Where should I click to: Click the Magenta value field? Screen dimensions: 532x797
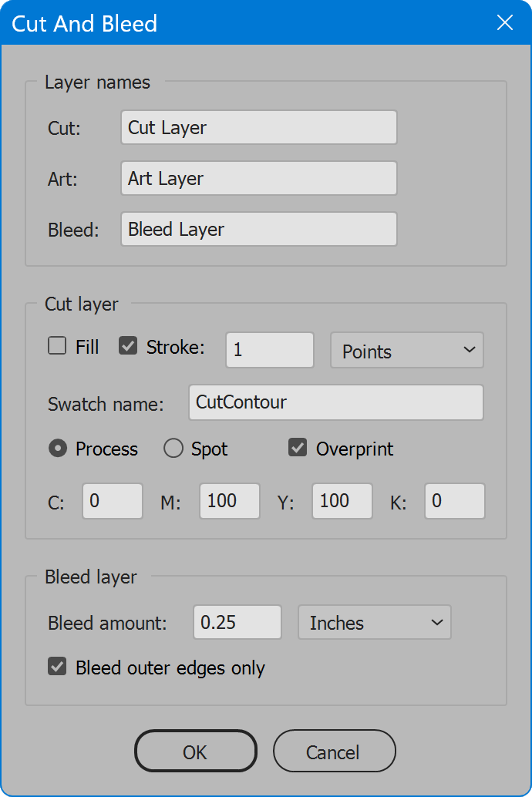230,501
